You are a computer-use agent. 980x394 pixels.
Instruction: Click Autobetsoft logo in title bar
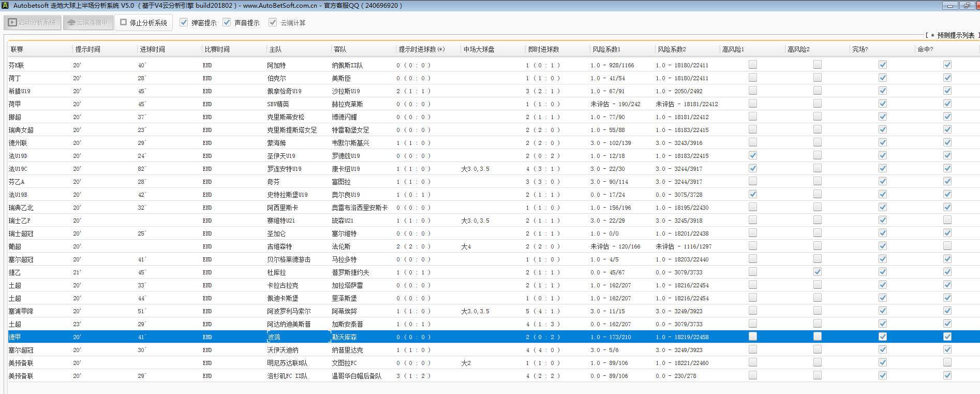[x=5, y=5]
